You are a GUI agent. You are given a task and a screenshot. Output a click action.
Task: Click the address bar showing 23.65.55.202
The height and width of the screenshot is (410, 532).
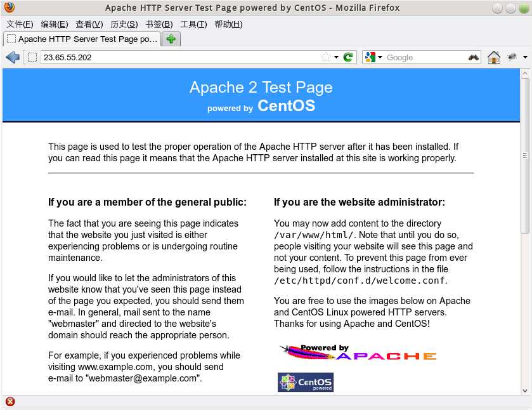tap(180, 57)
